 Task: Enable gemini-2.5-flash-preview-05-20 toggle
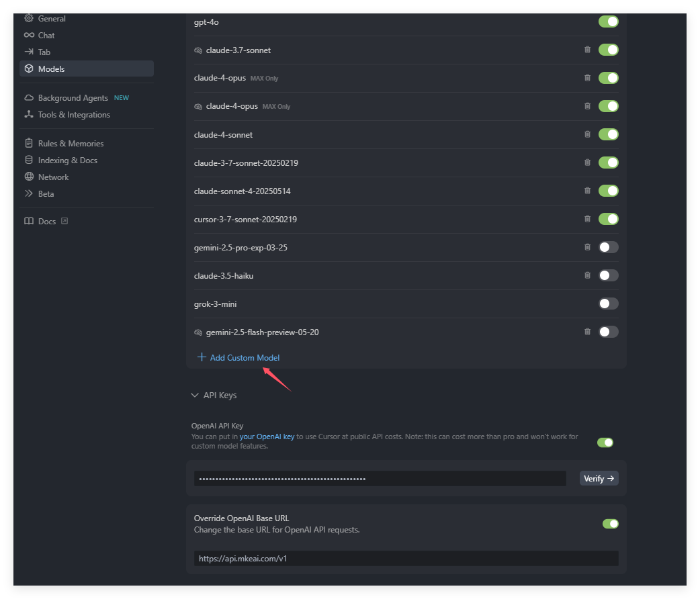click(609, 332)
